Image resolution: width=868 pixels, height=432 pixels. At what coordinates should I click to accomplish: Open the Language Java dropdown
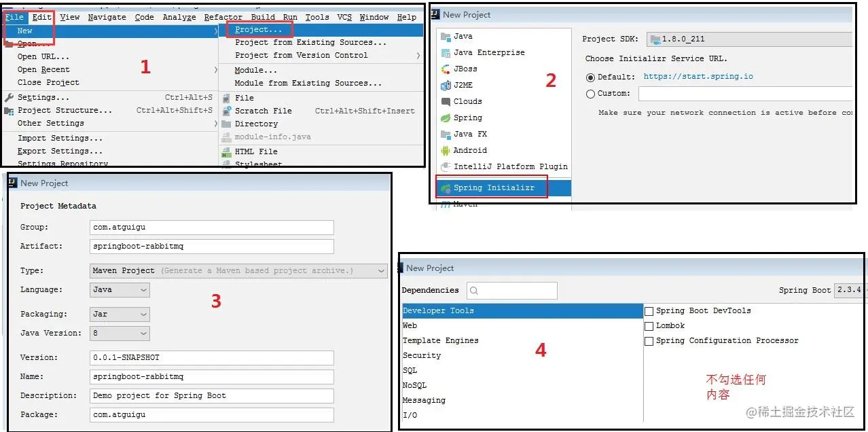pos(120,289)
